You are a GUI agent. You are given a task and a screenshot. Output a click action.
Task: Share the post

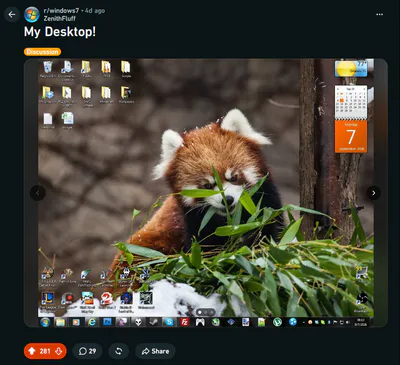pyautogui.click(x=155, y=351)
